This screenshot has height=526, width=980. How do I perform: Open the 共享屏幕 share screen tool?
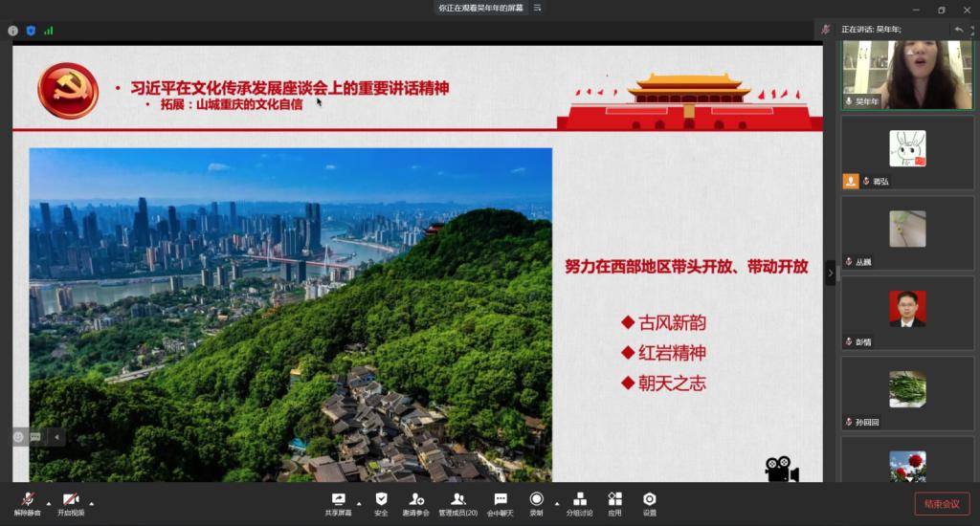click(x=337, y=503)
